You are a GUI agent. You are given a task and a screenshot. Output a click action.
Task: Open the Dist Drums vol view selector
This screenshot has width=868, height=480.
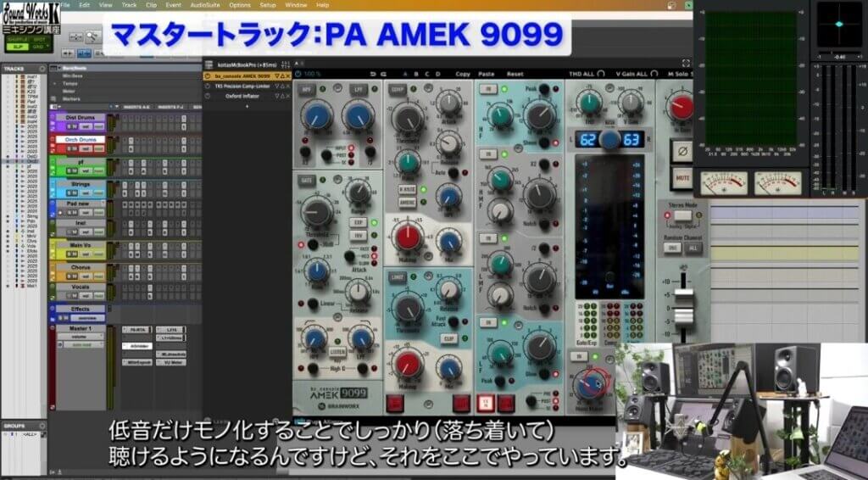tap(86, 126)
